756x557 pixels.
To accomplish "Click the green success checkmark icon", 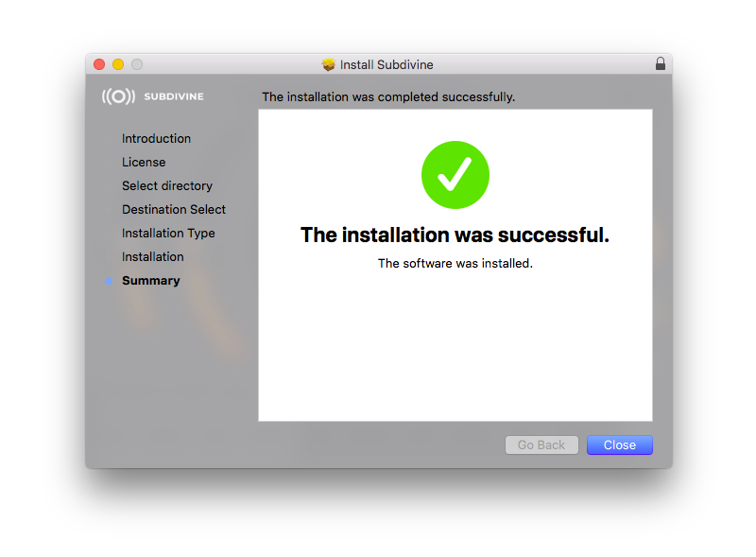I will coord(455,175).
